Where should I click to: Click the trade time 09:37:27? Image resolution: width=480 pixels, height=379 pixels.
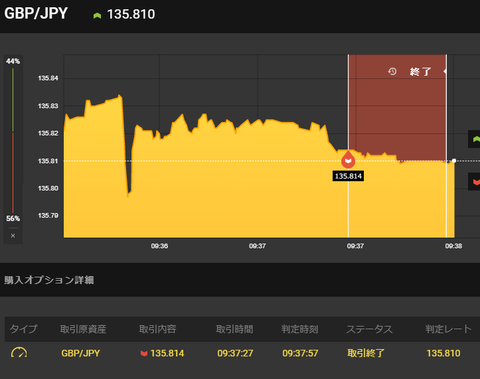point(235,353)
